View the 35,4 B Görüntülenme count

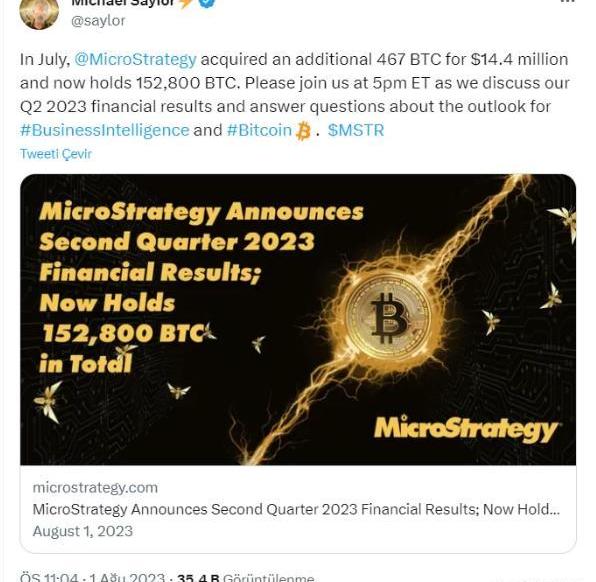pyautogui.click(x=246, y=577)
